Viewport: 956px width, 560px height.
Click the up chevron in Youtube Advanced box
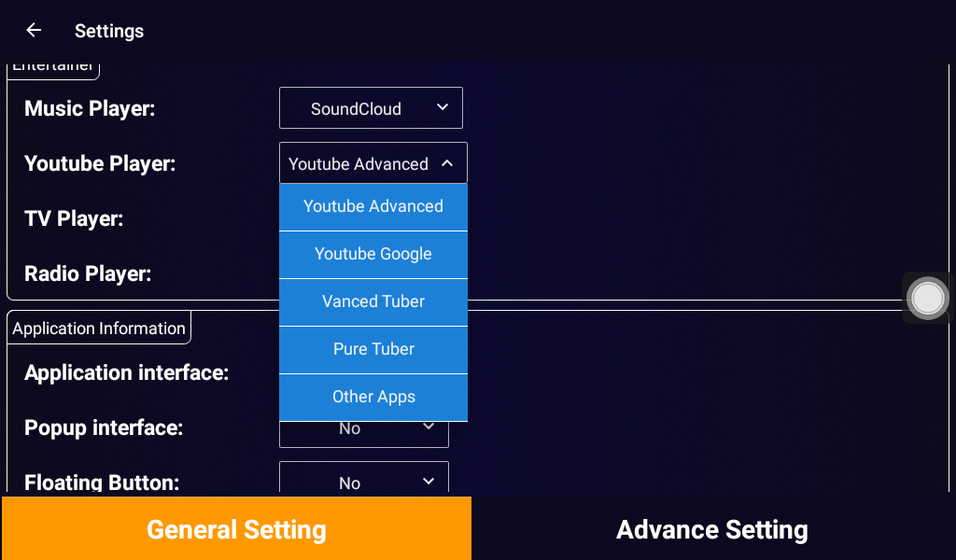447,163
